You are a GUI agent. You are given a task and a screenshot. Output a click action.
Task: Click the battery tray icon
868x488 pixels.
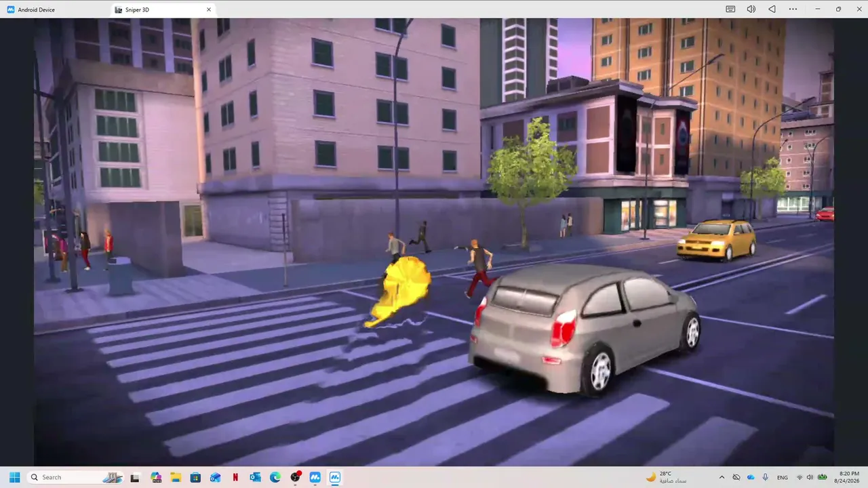coord(823,477)
